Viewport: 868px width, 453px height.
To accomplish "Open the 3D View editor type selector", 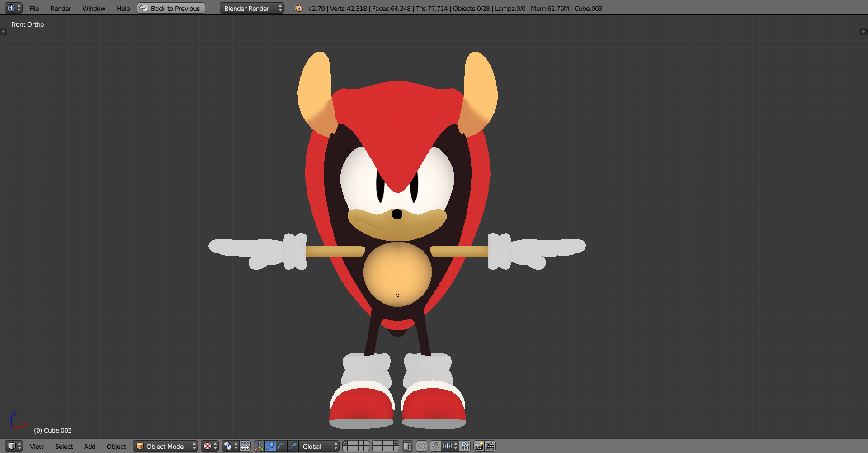I will click(14, 446).
